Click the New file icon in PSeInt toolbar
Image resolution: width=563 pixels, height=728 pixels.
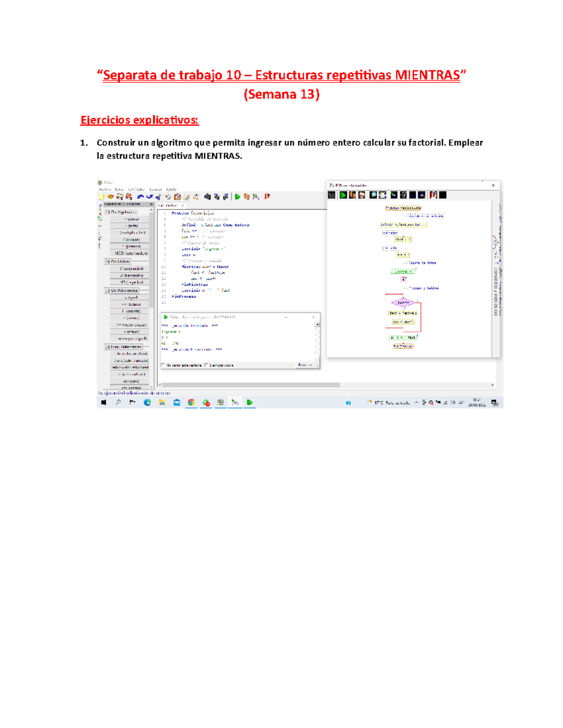tap(101, 197)
